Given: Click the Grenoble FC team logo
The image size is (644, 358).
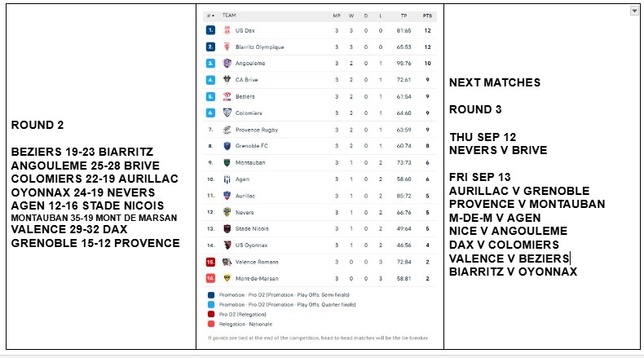Looking at the screenshot, I should (227, 146).
